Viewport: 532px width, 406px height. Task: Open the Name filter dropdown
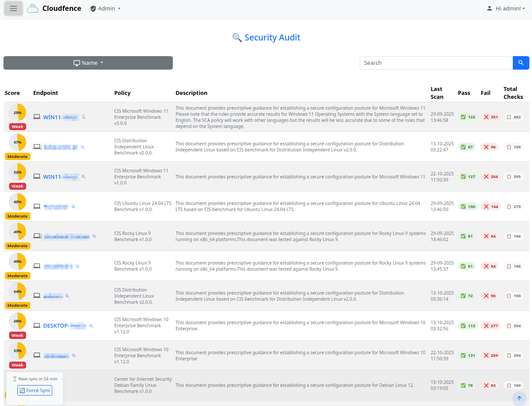click(88, 63)
